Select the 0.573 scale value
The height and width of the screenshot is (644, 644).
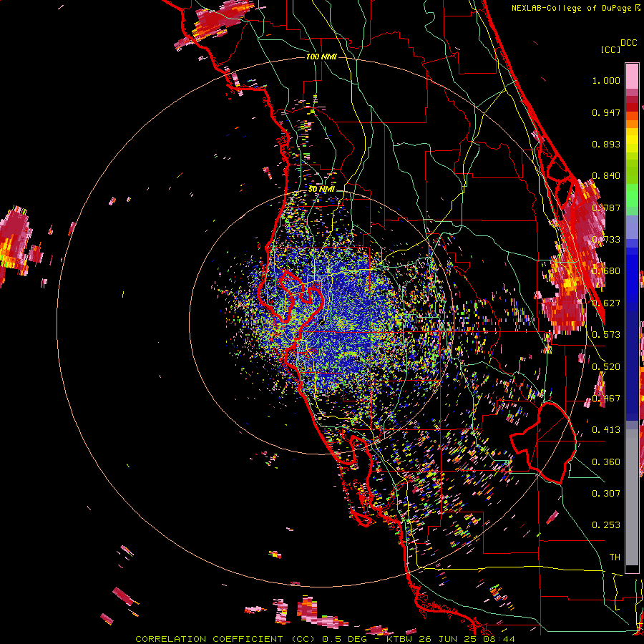pos(606,335)
